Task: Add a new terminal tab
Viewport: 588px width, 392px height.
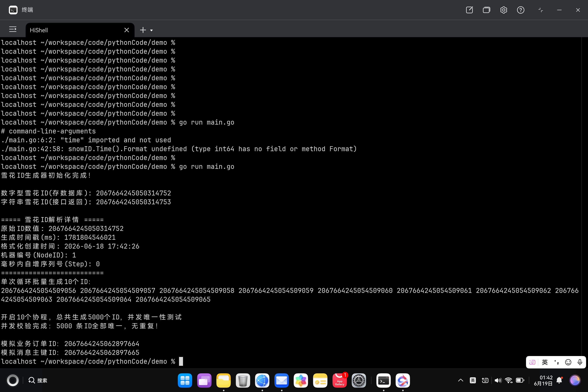Action: tap(143, 30)
